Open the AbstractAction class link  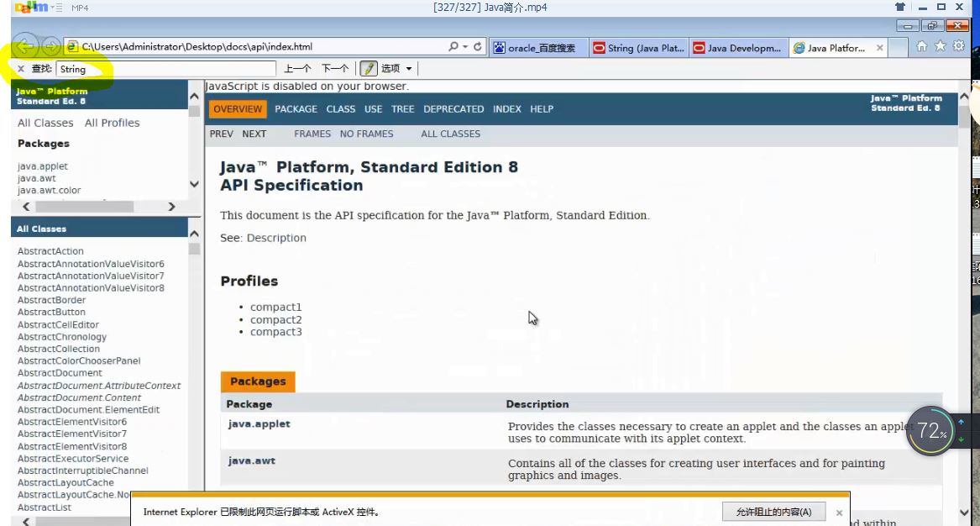(x=50, y=250)
